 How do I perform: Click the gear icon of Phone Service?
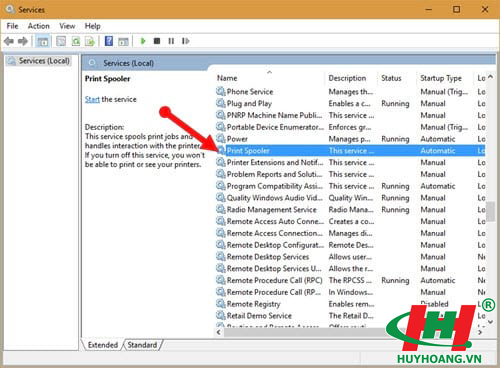tap(220, 91)
